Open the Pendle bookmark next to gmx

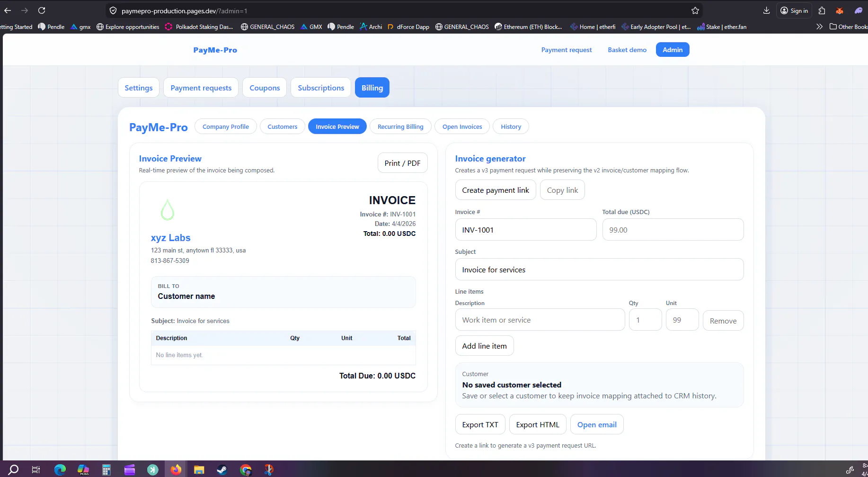pos(51,27)
